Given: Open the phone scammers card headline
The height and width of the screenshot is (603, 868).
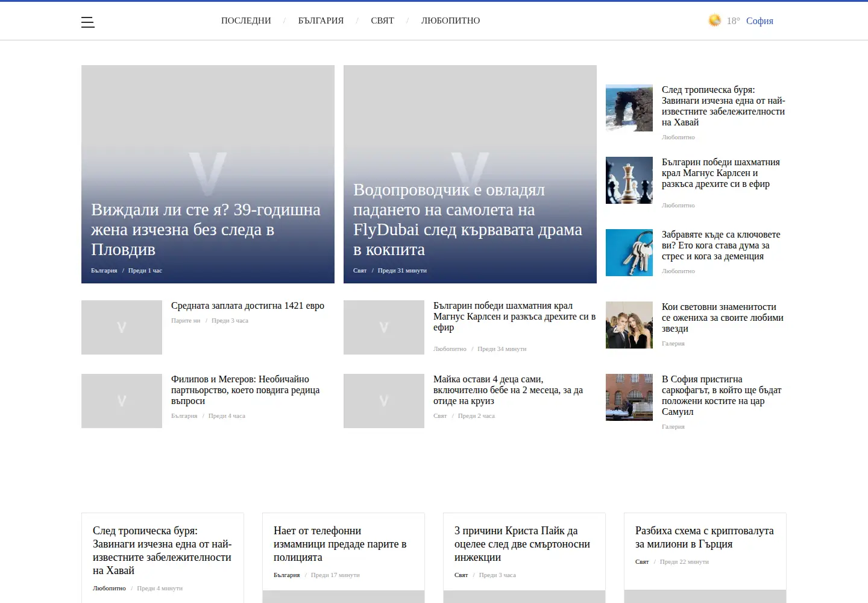Looking at the screenshot, I should 340,544.
